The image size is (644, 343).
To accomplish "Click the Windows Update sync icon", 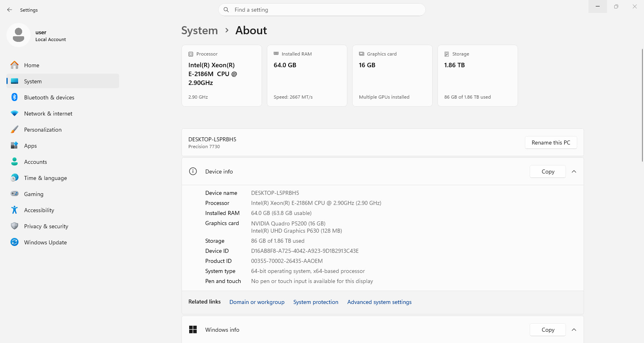I will coord(14,242).
